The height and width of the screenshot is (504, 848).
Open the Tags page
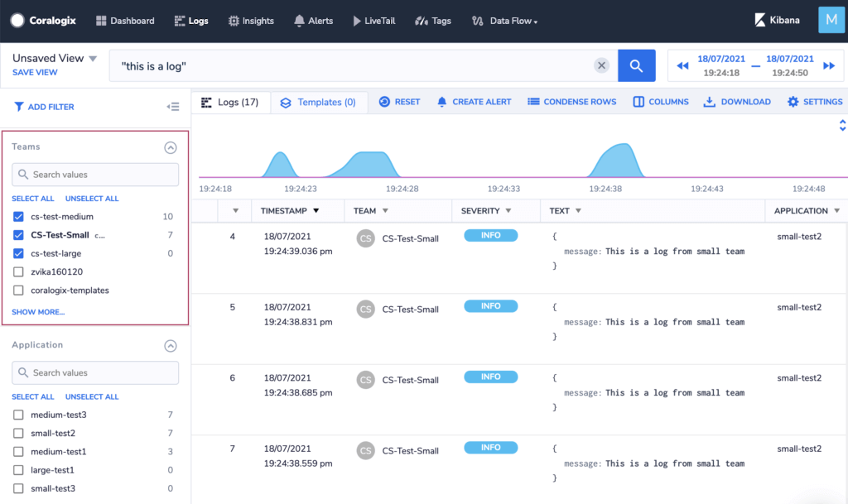432,21
